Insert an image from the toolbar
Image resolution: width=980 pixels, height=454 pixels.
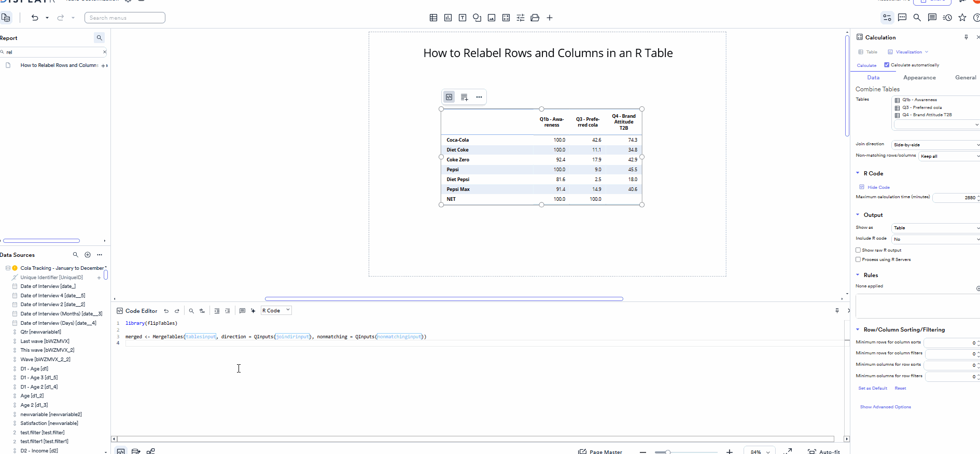click(492, 18)
